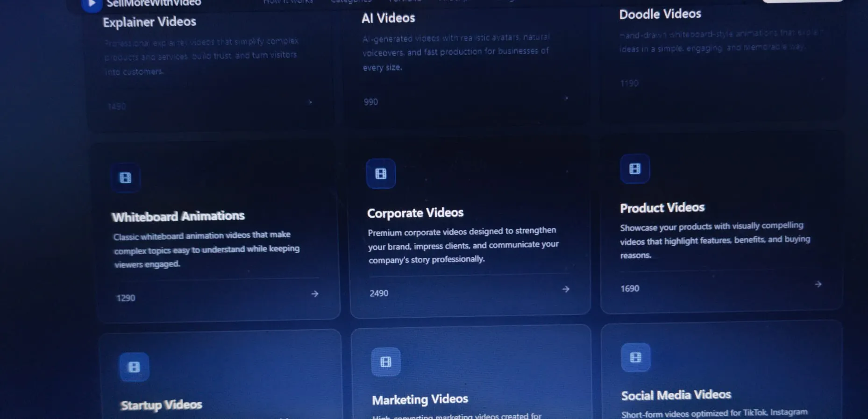Screen dimensions: 868x419
Task: Click the film icon on Corporate Videos card
Action: (x=381, y=174)
